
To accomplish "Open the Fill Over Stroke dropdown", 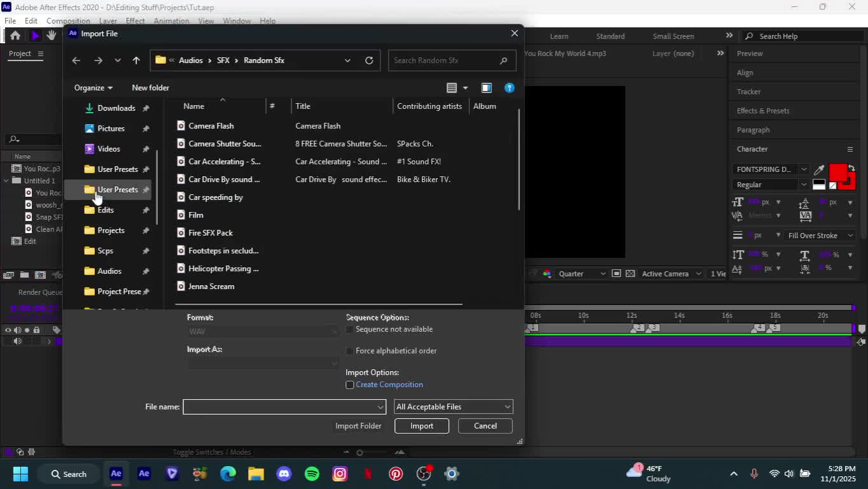I will click(x=820, y=236).
